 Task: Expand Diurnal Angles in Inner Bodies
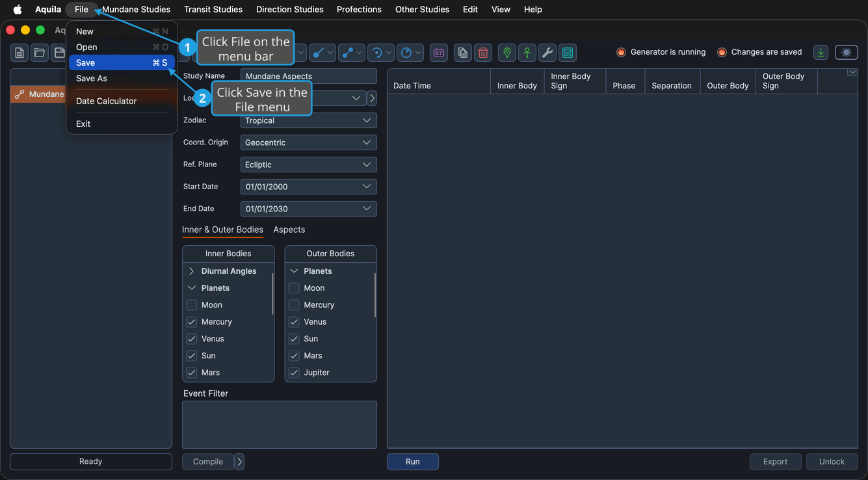coord(191,271)
